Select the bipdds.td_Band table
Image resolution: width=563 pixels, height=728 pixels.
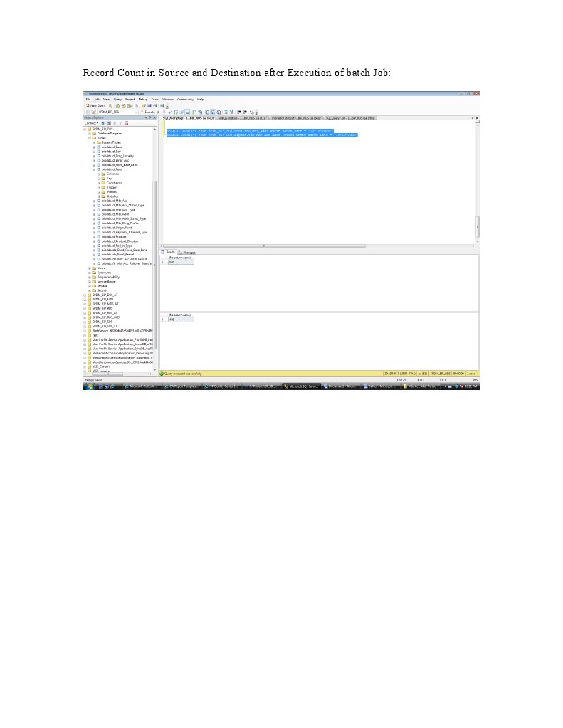click(x=112, y=147)
